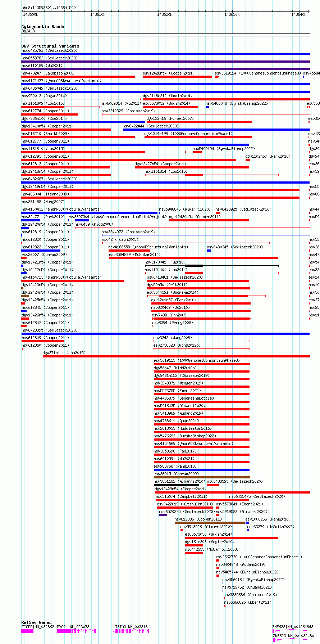Open the ZNF623|NM_001261843 gene label

pos(293,627)
